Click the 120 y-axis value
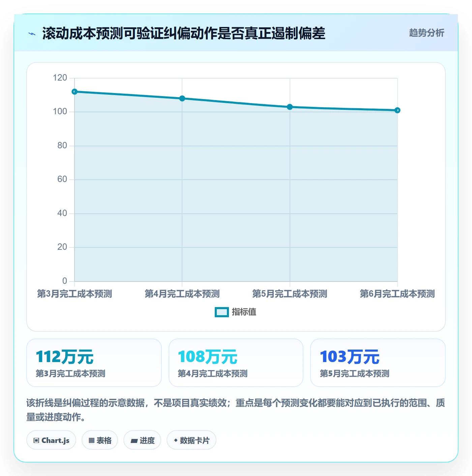Image resolution: width=472 pixels, height=476 pixels. (x=60, y=78)
